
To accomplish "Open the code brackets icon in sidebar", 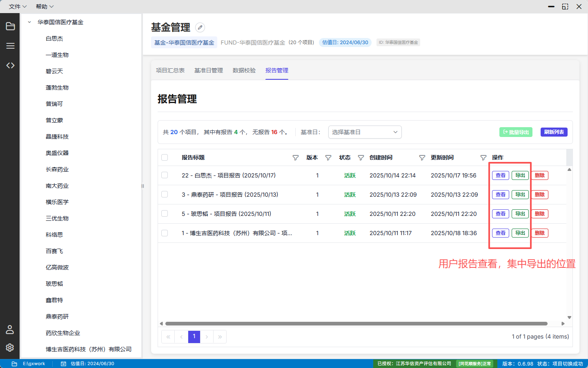I will pyautogui.click(x=10, y=65).
